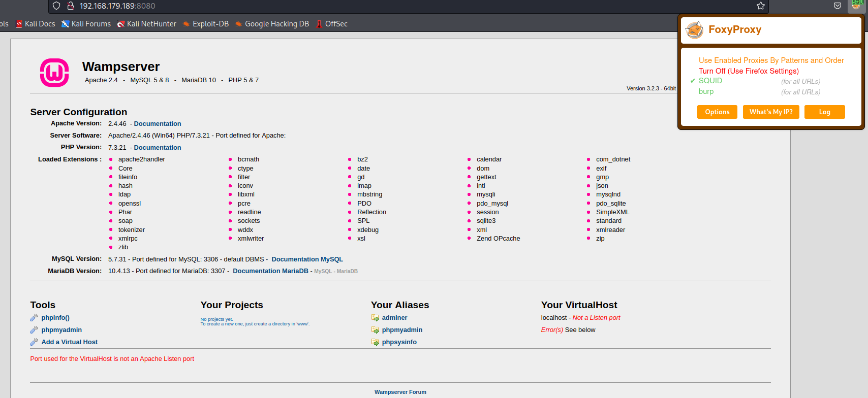Select the SQUID proxy entry

tap(710, 81)
